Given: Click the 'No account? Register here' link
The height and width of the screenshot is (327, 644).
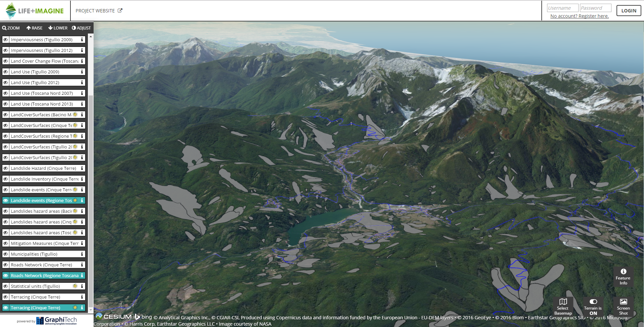Looking at the screenshot, I should 579,16.
